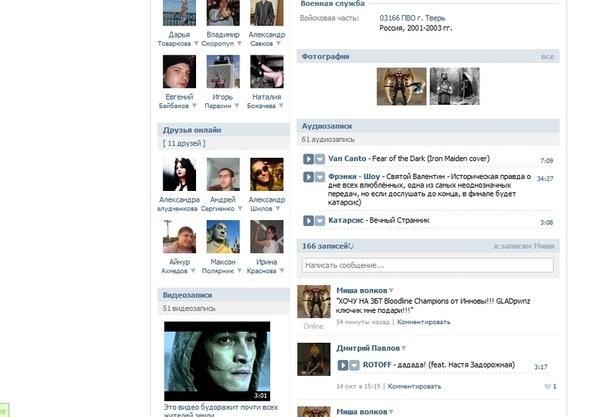Open Александра Влудченкова's avatar in friends online

tap(179, 175)
